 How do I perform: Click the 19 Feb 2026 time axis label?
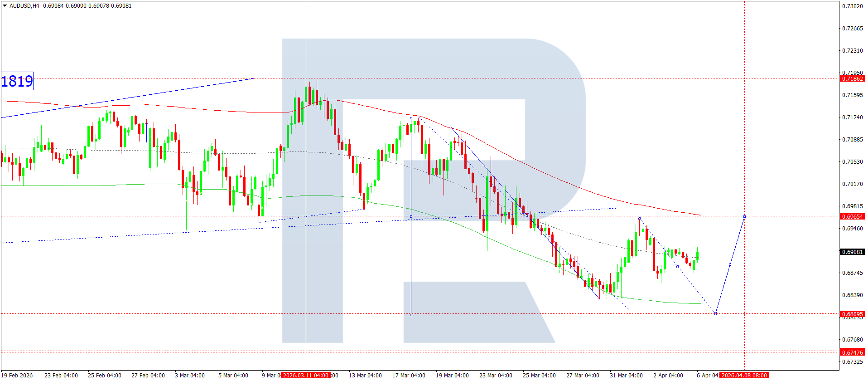click(x=17, y=375)
